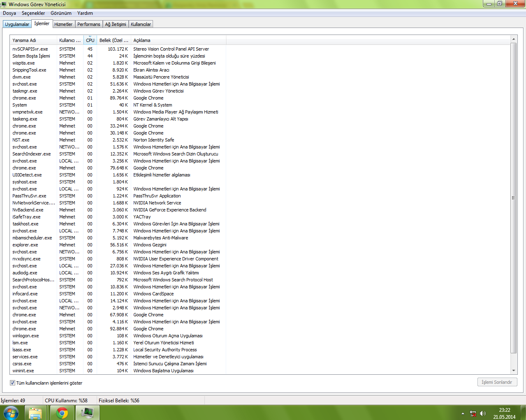
Task: Click the Task Manager title bar icon
Action: click(4, 4)
